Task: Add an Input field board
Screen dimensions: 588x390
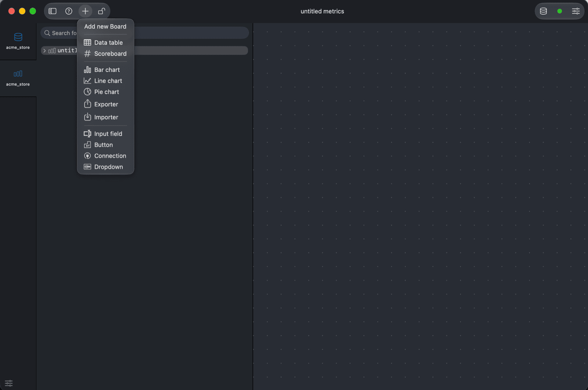Action: tap(105, 134)
